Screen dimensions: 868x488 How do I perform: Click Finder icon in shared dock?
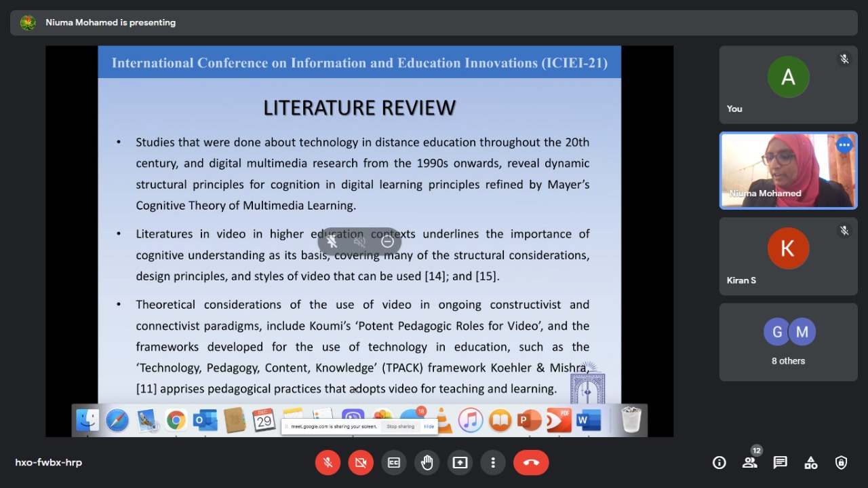pos(87,420)
